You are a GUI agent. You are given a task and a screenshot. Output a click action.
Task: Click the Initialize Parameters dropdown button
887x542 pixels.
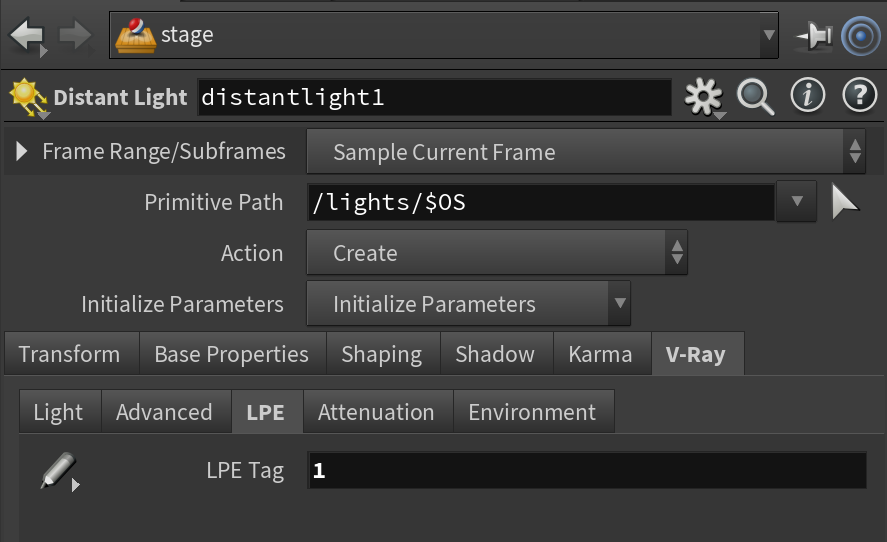point(468,304)
